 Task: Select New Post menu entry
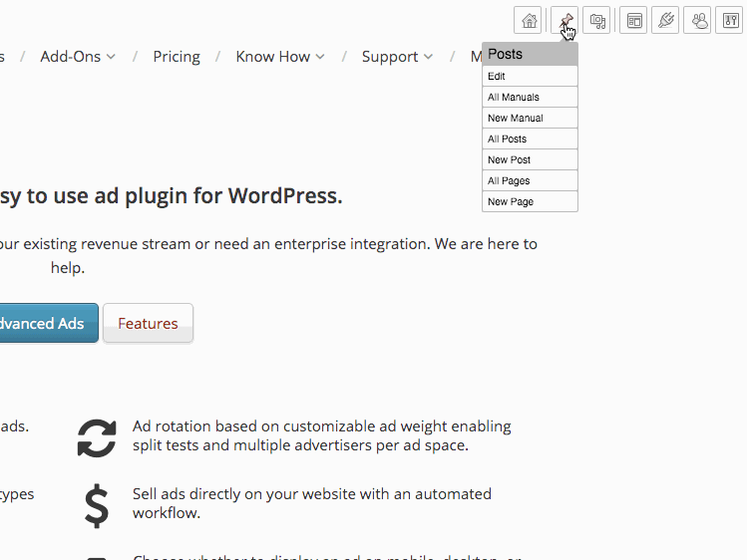click(x=530, y=159)
